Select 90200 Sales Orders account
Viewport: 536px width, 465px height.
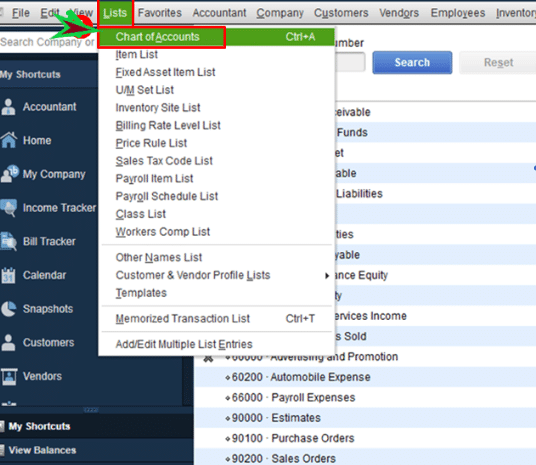[365, 459]
